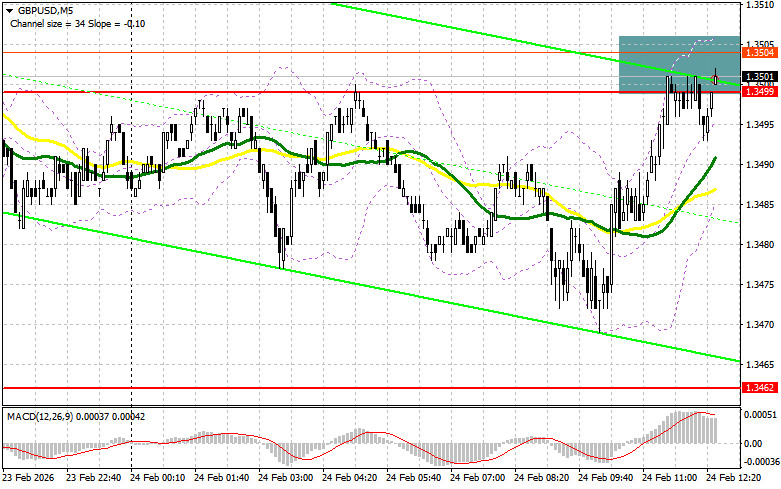Viewport: 781px width, 489px height.
Task: Click the MACD -0.00036 scale value
Action: tap(761, 462)
